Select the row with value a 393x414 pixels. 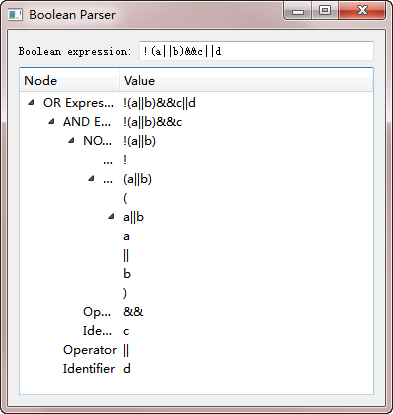tap(196, 236)
